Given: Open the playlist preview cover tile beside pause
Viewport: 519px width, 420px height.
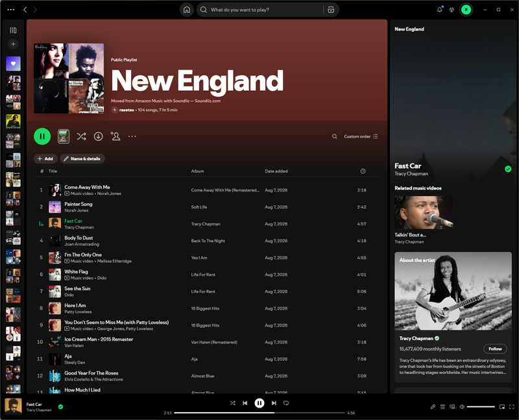Looking at the screenshot, I should point(64,136).
